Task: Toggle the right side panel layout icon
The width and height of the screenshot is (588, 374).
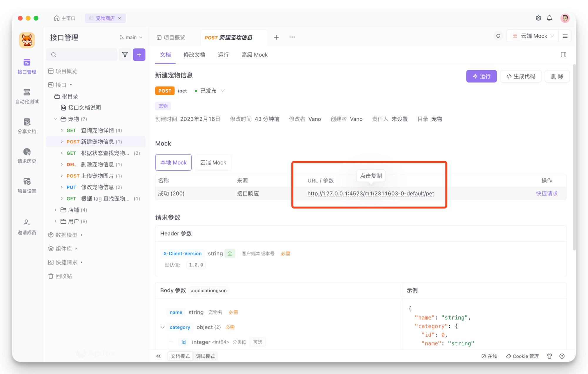Action: coord(564,55)
